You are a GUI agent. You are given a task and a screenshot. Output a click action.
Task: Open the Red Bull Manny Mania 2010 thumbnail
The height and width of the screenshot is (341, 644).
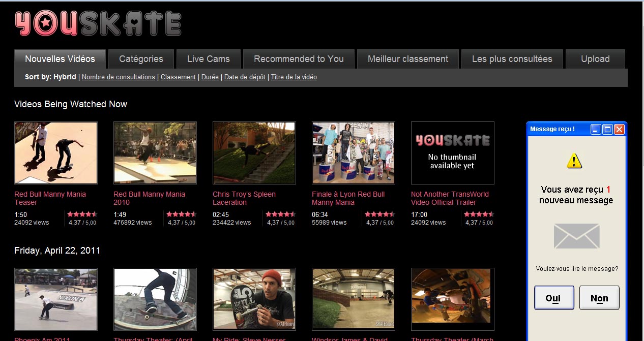[x=155, y=153]
